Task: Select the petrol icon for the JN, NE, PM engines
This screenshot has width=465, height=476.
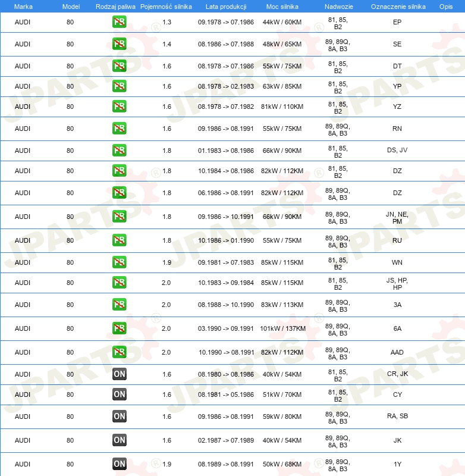Action: point(119,217)
